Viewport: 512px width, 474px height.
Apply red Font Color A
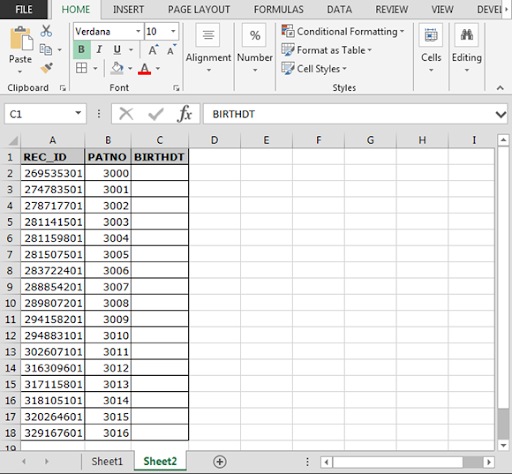[144, 68]
